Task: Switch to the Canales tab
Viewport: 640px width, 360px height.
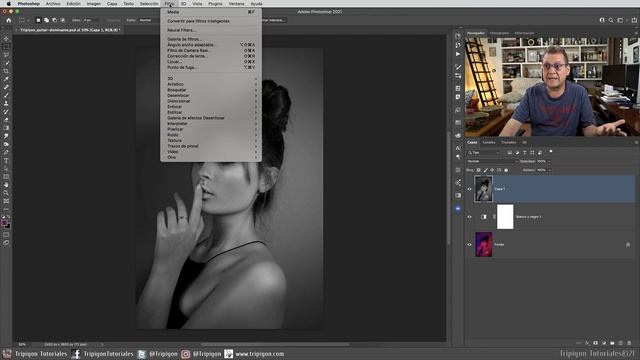Action: coord(489,142)
